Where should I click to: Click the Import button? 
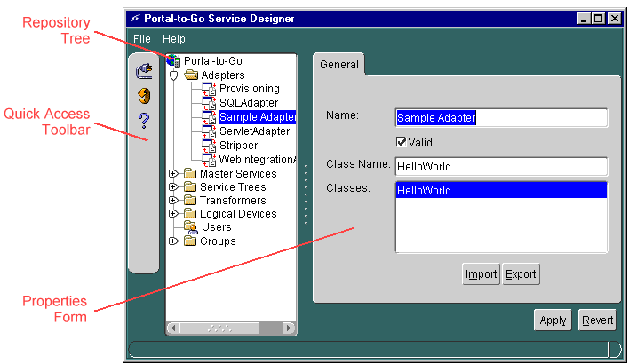481,274
